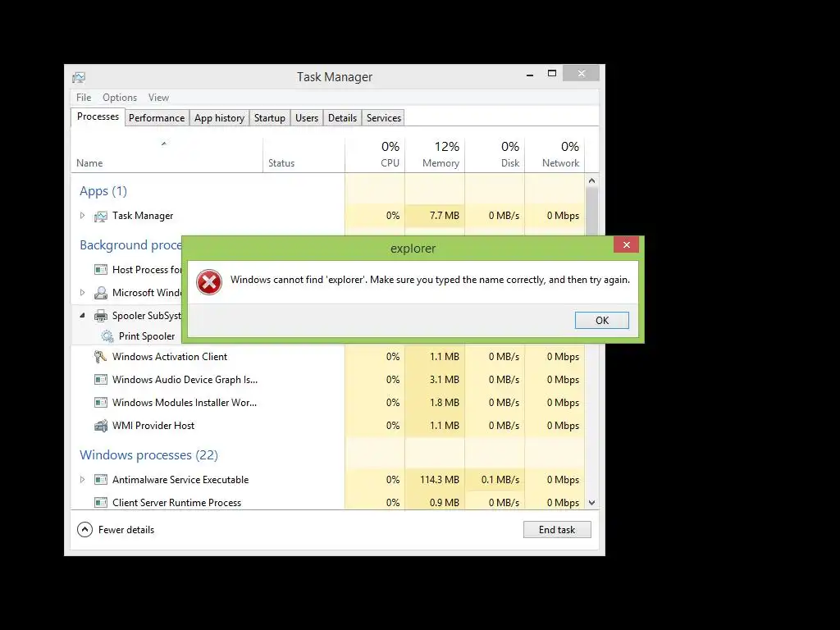This screenshot has height=630, width=840.
Task: Click the Client Server Runtime Process icon
Action: pyautogui.click(x=100, y=503)
